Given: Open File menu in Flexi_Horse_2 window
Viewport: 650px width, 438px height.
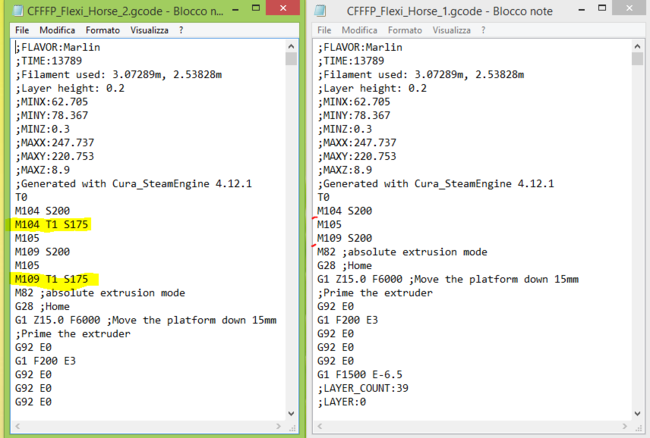Looking at the screenshot, I should tap(22, 30).
